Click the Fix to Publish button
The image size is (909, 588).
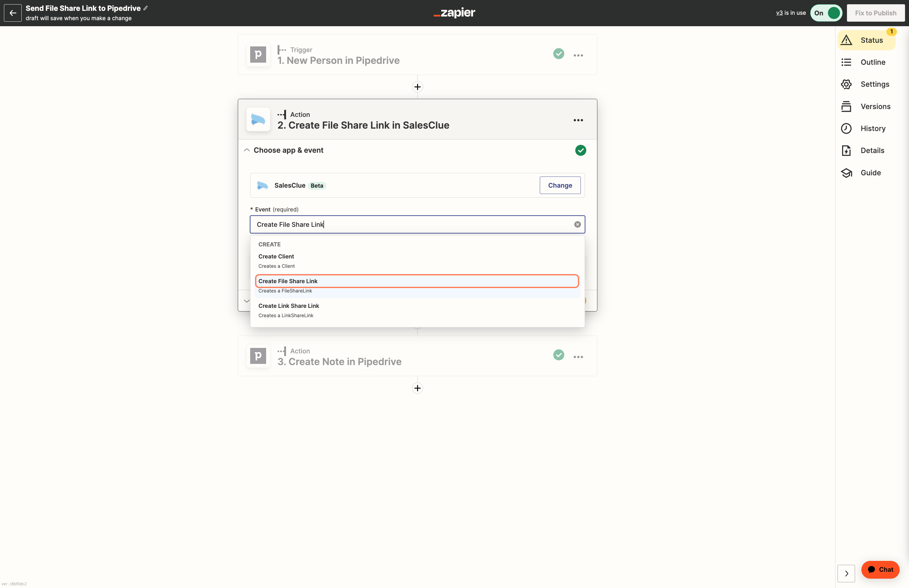point(875,13)
